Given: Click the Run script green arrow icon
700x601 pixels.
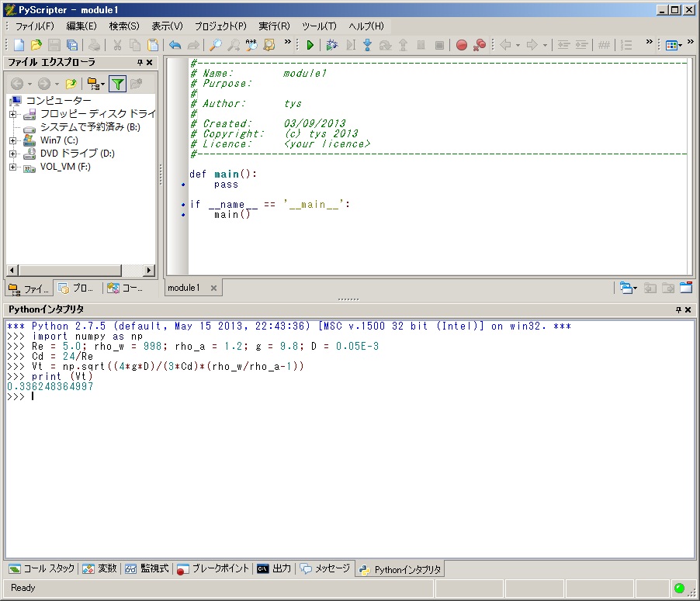Looking at the screenshot, I should 310,45.
